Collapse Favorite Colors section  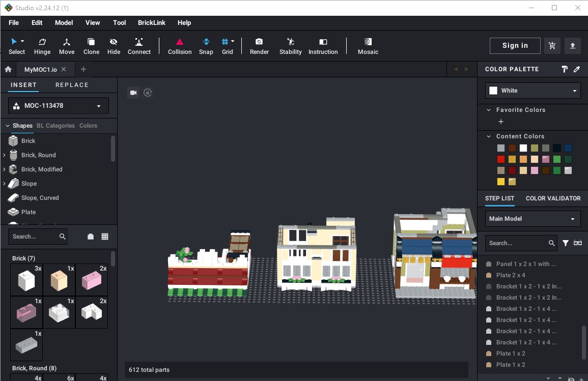point(489,110)
